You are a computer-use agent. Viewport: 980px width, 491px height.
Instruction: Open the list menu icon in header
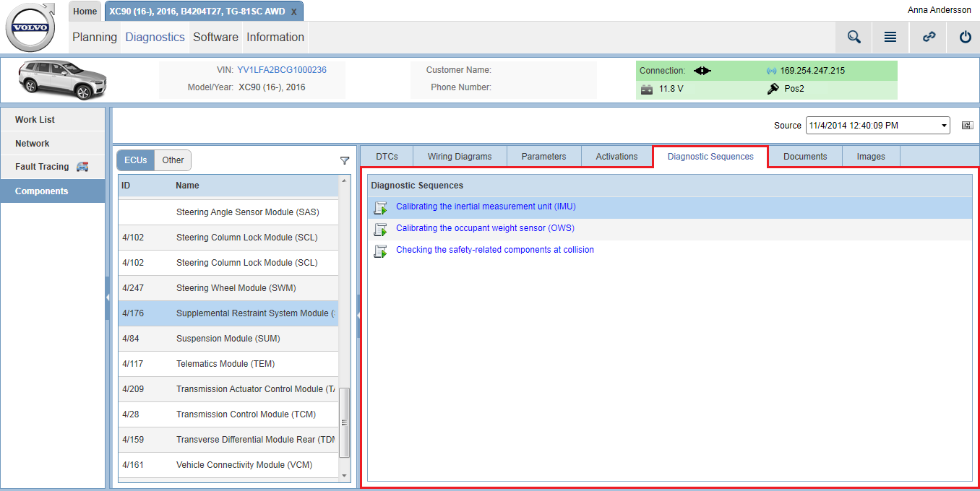[x=890, y=37]
